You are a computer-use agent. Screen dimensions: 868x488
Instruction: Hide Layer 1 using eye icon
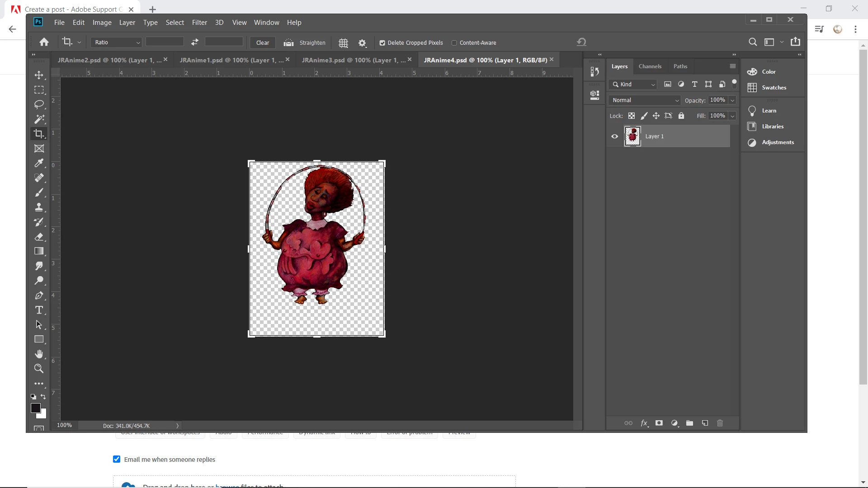pos(615,136)
